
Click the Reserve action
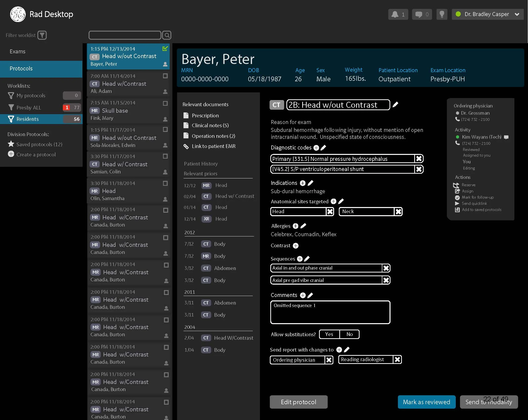click(464, 185)
